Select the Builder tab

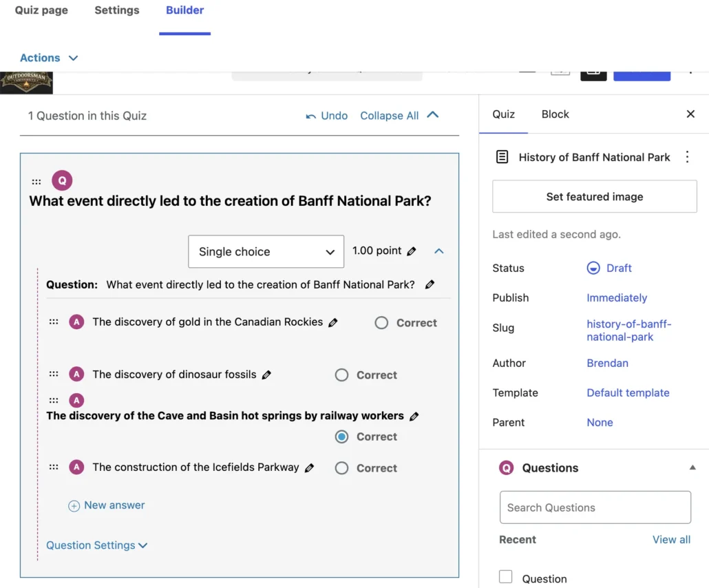[x=184, y=10]
